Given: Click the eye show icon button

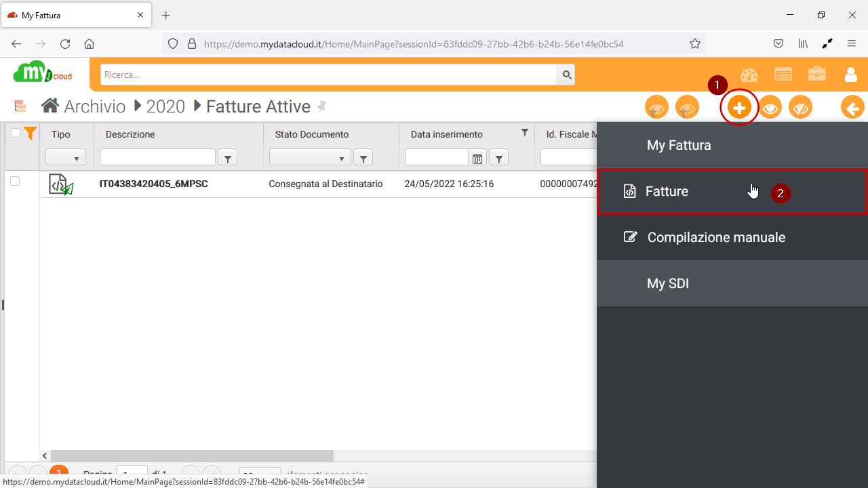Looking at the screenshot, I should click(770, 107).
